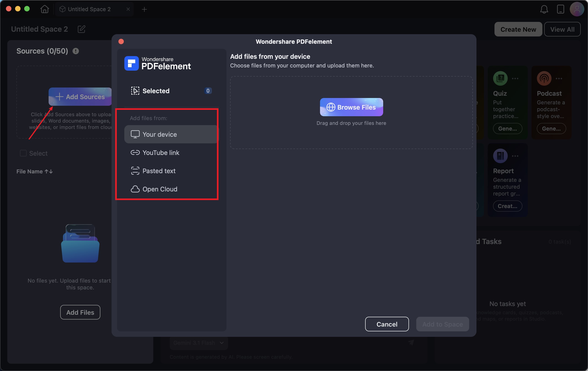Choose YouTube link as source

(172, 152)
